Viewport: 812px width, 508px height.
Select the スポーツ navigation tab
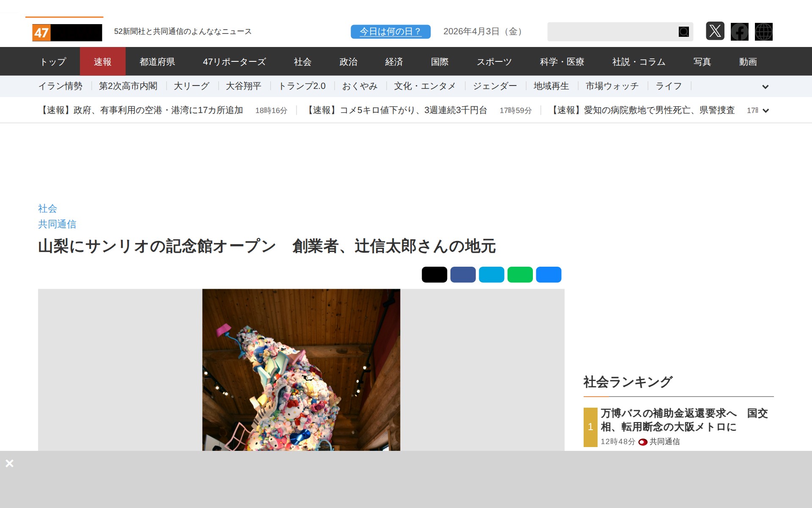pos(494,62)
